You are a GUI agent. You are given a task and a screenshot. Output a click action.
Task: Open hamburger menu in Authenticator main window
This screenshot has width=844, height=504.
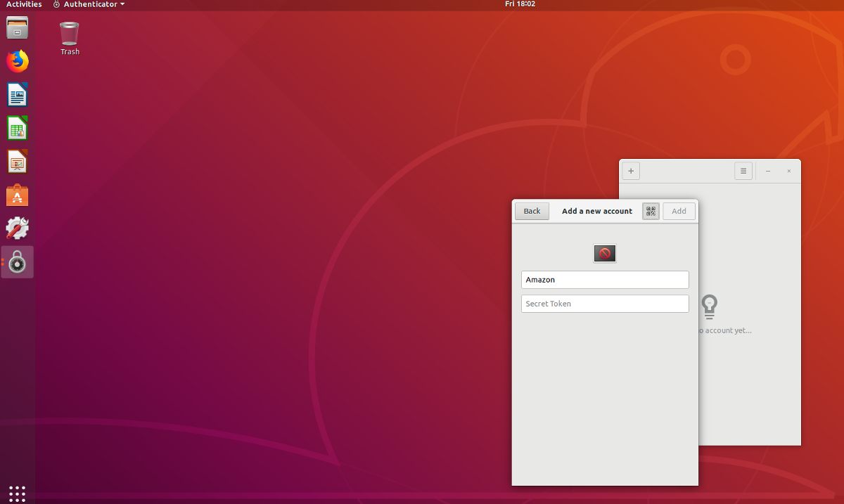(743, 171)
